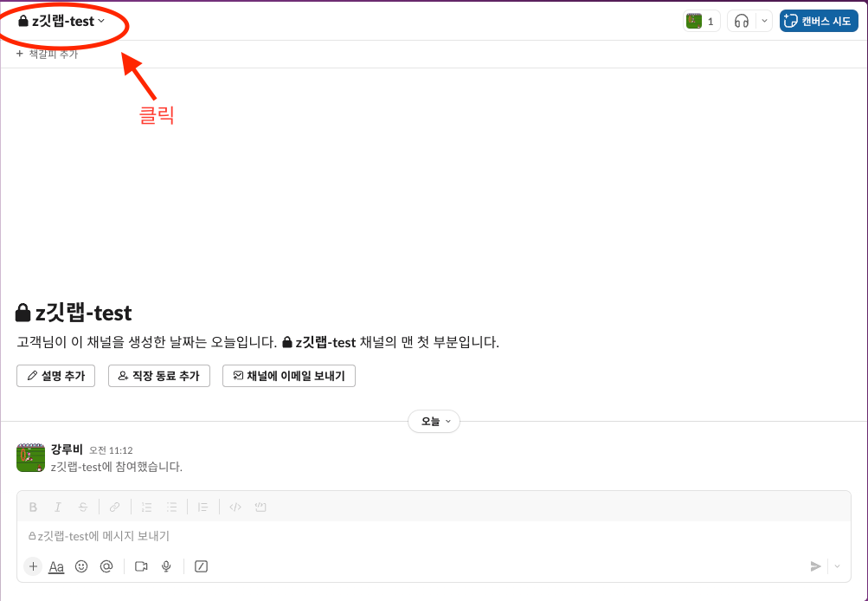View channel members count button

tap(702, 22)
